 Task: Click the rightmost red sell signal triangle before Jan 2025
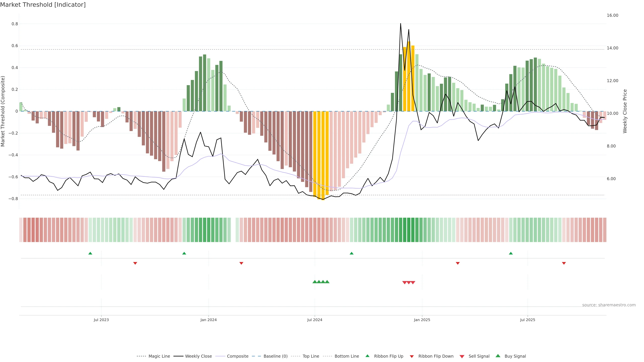coord(413,283)
